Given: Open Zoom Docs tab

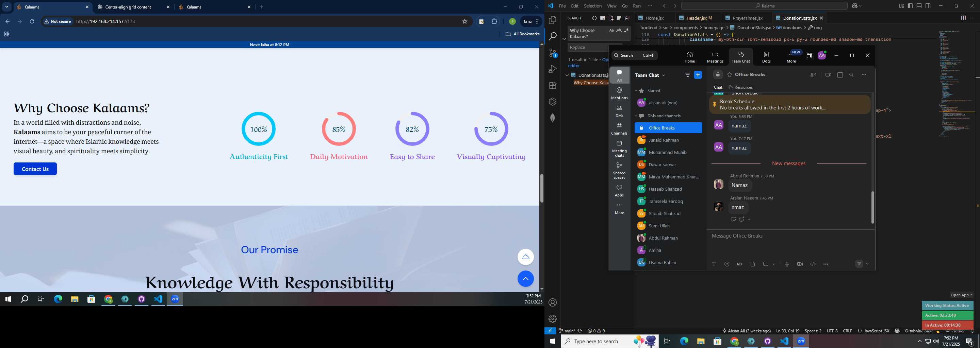Looking at the screenshot, I should point(766,57).
